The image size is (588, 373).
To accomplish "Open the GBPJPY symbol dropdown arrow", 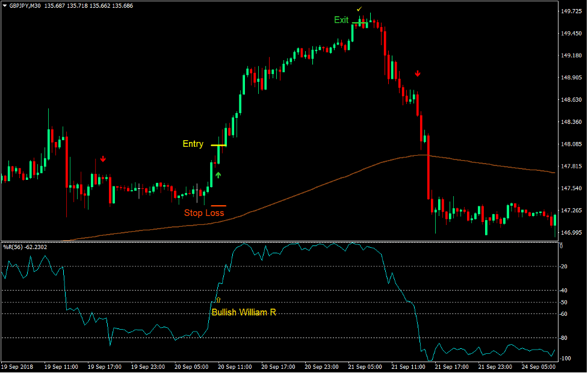I will (6, 5).
